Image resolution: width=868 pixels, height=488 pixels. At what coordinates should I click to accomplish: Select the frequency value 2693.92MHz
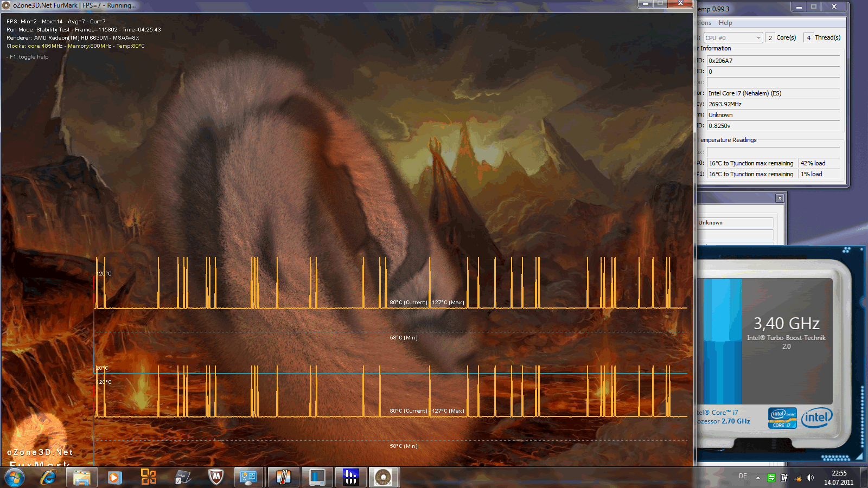[x=773, y=104]
